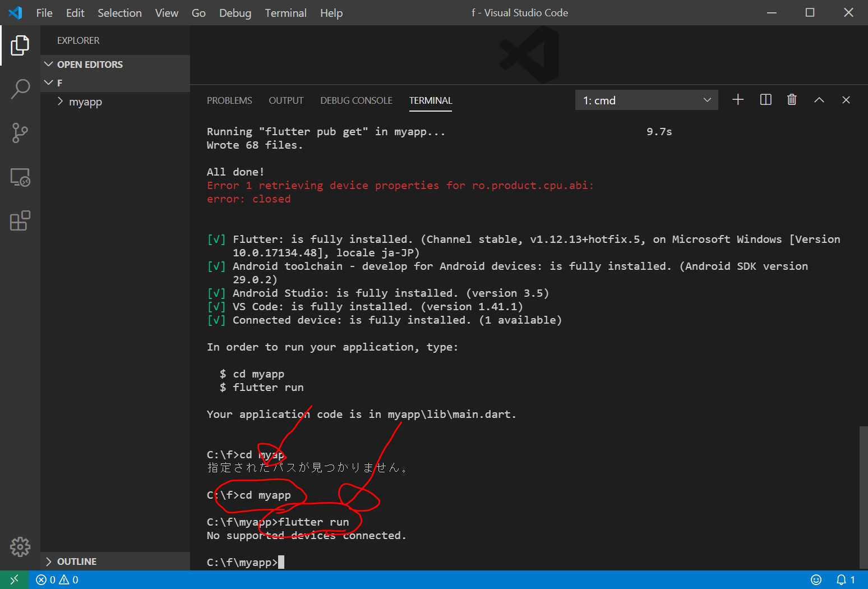The height and width of the screenshot is (589, 868).
Task: Open the Go menu
Action: [198, 13]
